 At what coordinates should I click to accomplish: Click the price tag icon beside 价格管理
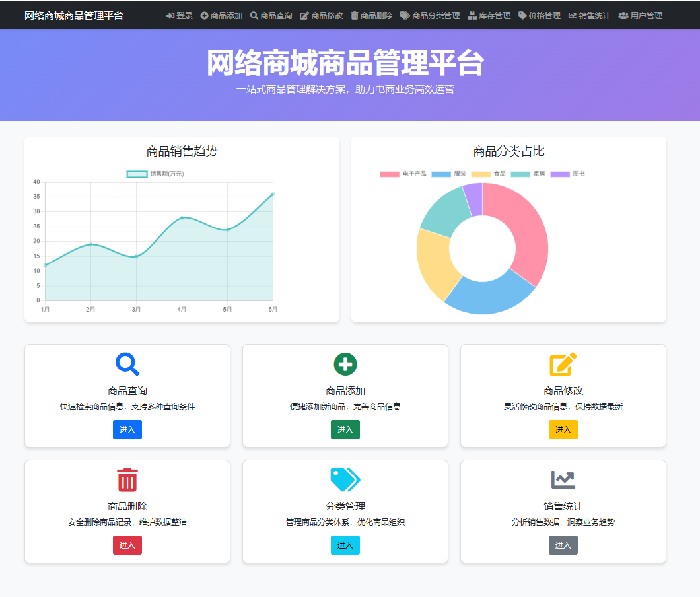click(521, 15)
